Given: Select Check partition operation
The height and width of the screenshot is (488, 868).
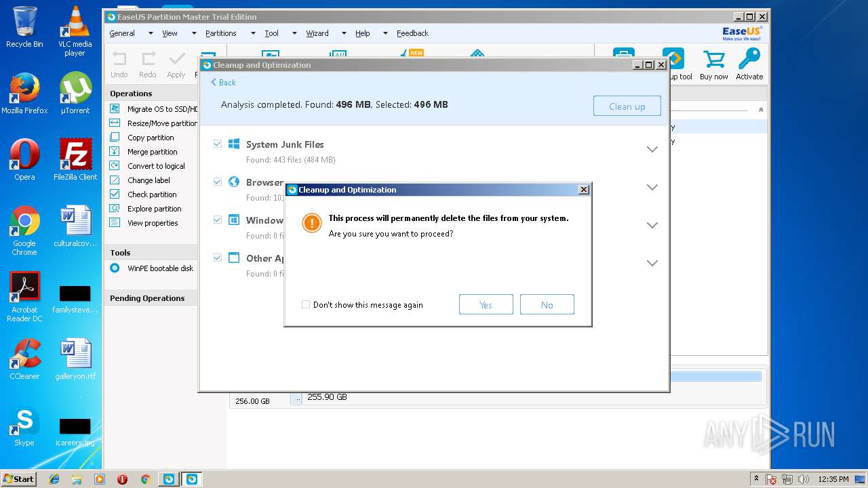Looking at the screenshot, I should (x=153, y=194).
